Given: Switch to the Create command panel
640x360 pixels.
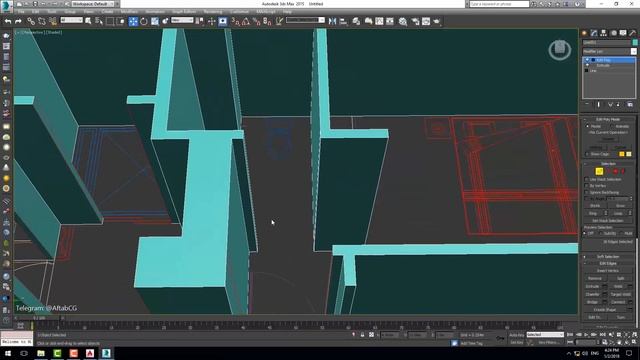Looking at the screenshot, I should 584,33.
